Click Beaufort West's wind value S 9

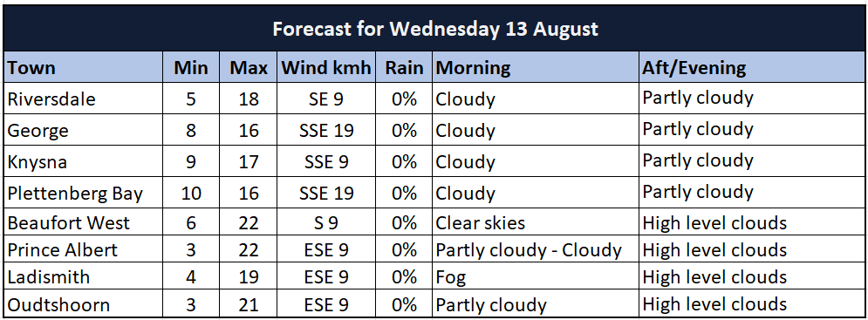326,222
